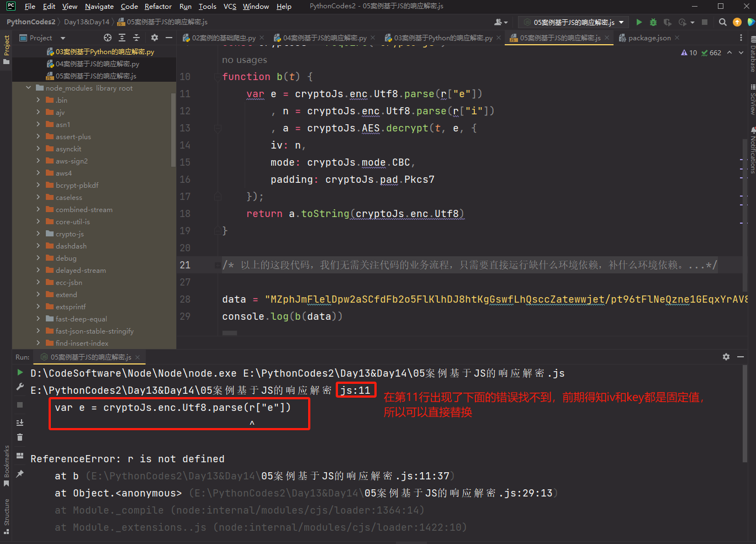Expand all nodes in Project panel toolbar
The image size is (756, 544).
click(122, 38)
